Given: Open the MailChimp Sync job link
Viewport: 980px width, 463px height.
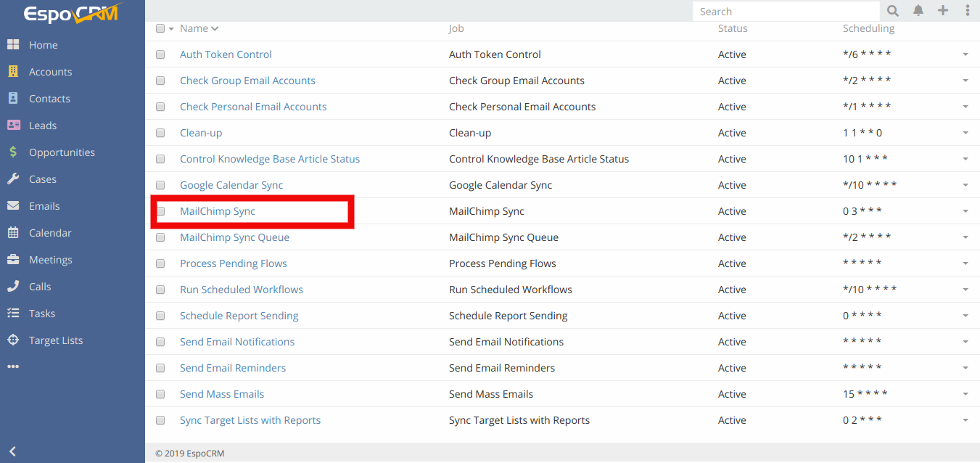Looking at the screenshot, I should [218, 211].
